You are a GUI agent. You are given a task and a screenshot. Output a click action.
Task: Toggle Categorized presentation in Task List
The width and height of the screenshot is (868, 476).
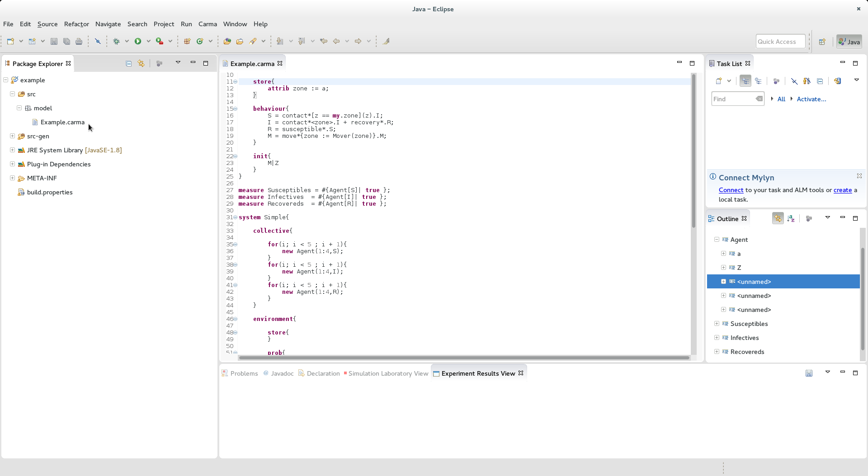point(745,81)
